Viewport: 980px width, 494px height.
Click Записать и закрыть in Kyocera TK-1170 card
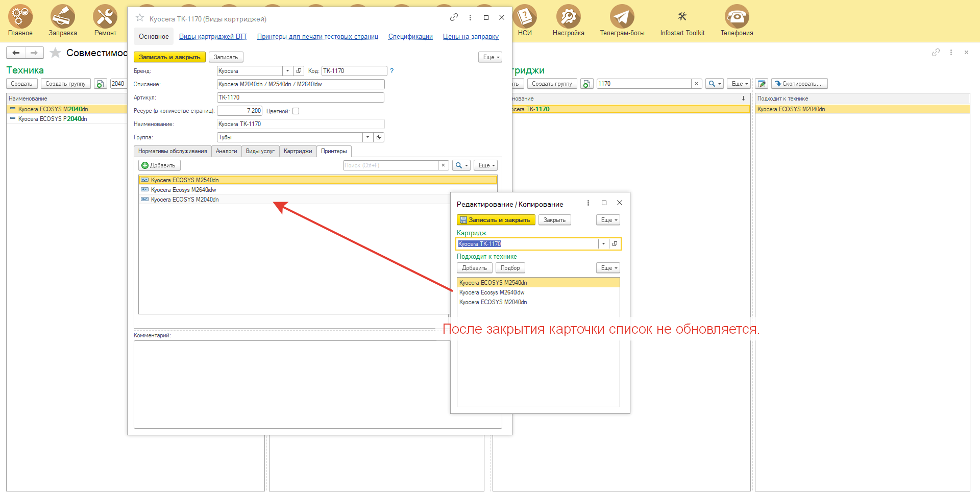[169, 57]
